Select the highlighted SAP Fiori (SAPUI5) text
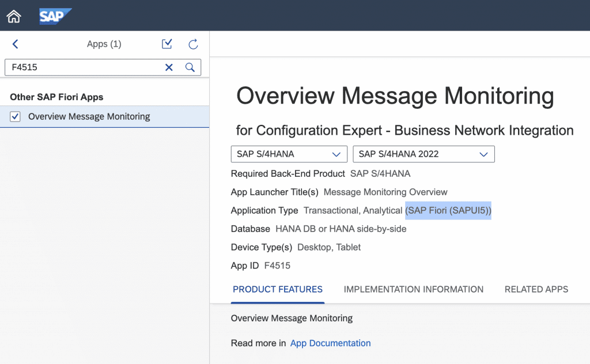 (x=448, y=210)
